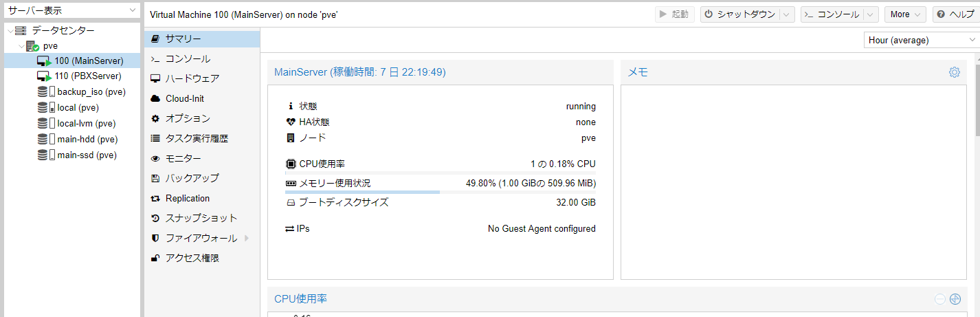
Task: Open the サーバー表示 view dropdown
Action: (x=133, y=10)
